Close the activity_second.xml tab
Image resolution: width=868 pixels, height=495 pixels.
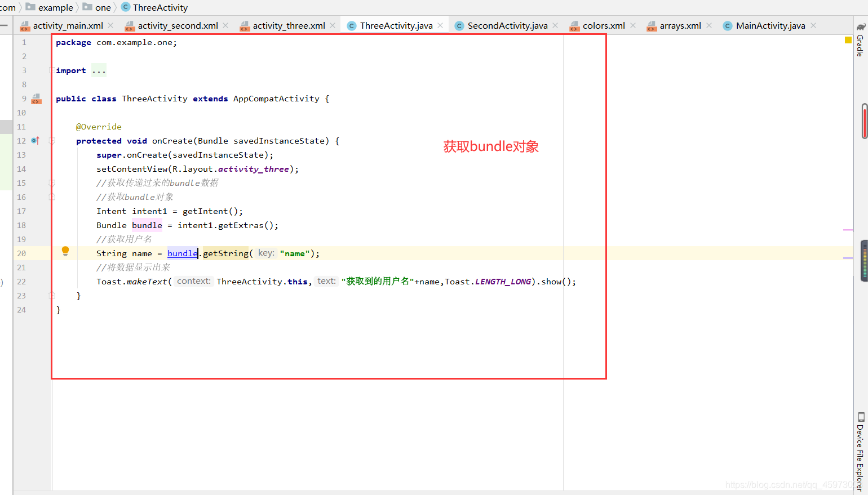225,25
